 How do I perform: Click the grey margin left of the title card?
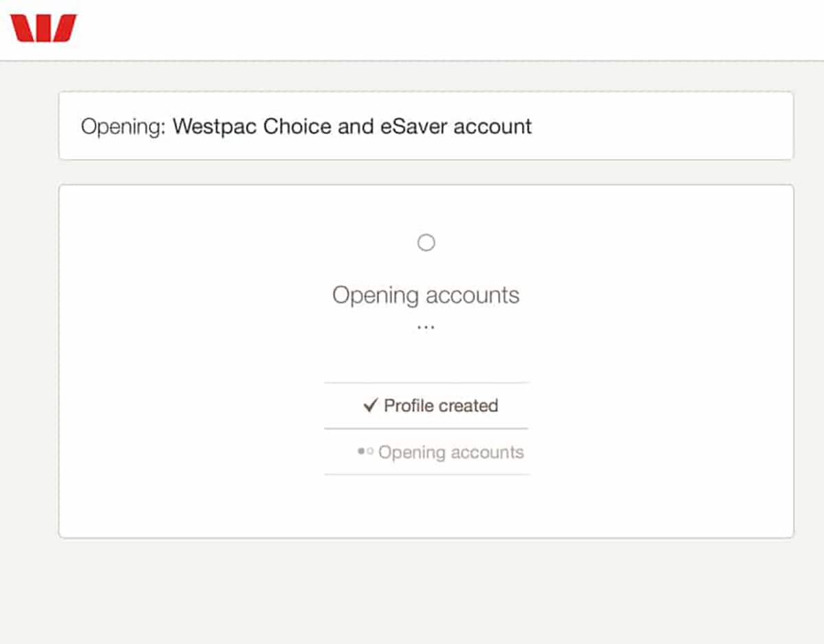(x=29, y=126)
